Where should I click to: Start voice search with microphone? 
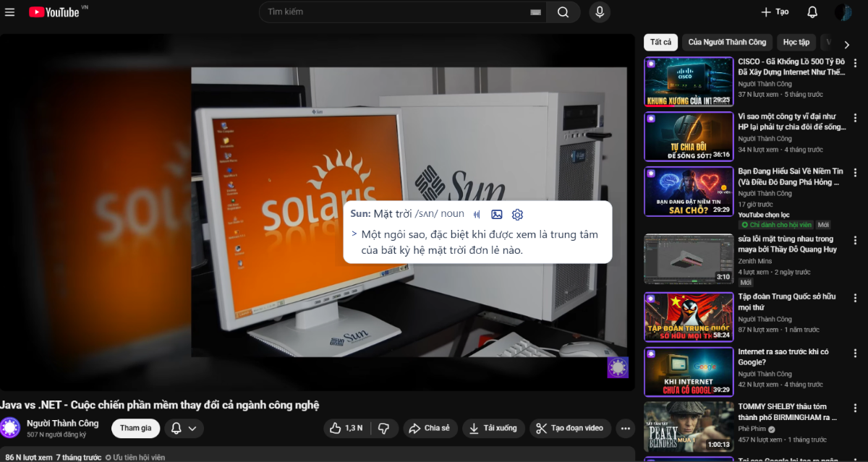coord(599,12)
